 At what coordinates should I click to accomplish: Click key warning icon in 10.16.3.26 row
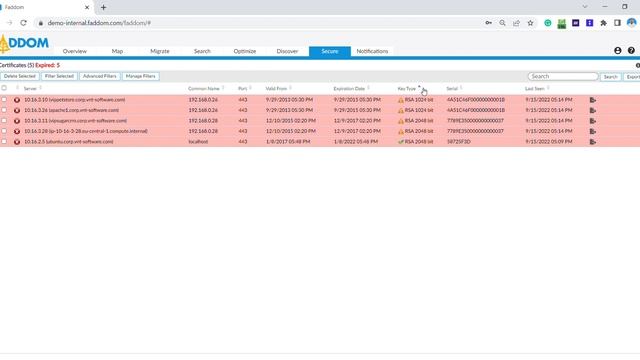401,111
